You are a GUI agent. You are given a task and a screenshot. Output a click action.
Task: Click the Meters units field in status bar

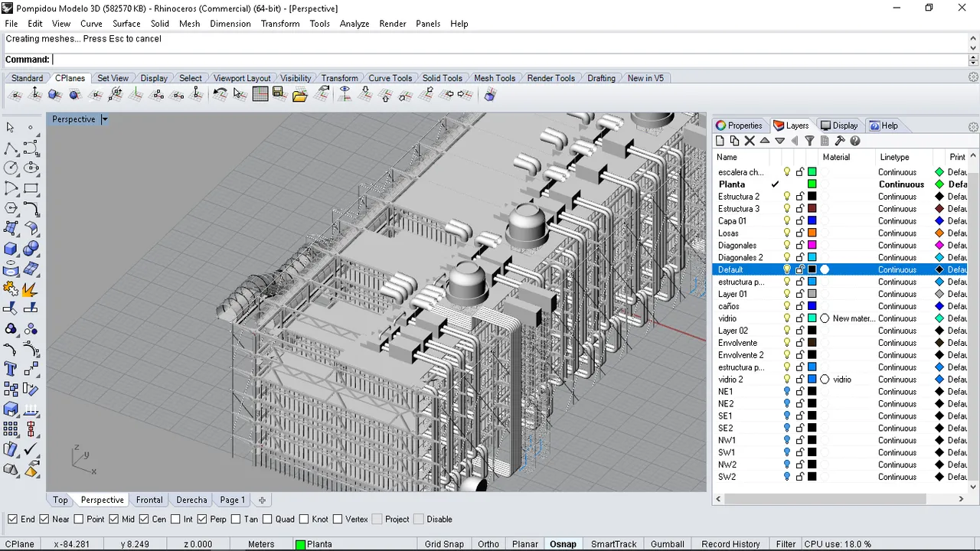(261, 544)
